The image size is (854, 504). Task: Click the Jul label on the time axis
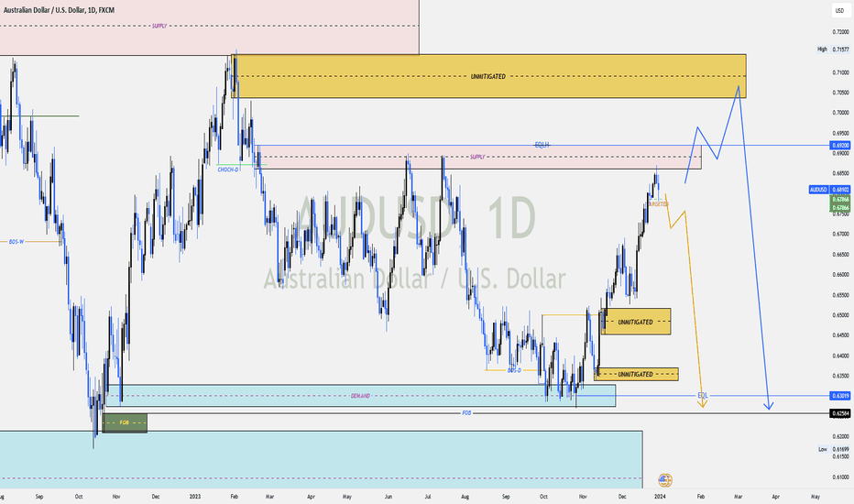(x=428, y=497)
